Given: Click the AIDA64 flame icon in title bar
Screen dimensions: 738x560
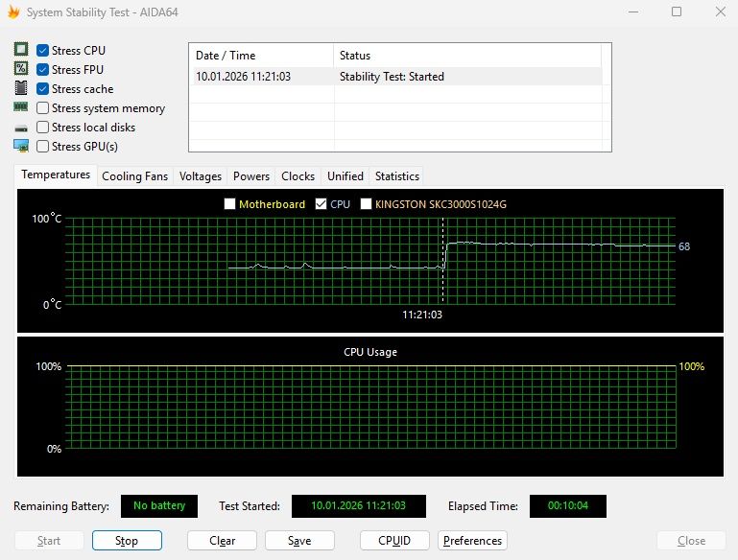Looking at the screenshot, I should (x=13, y=12).
